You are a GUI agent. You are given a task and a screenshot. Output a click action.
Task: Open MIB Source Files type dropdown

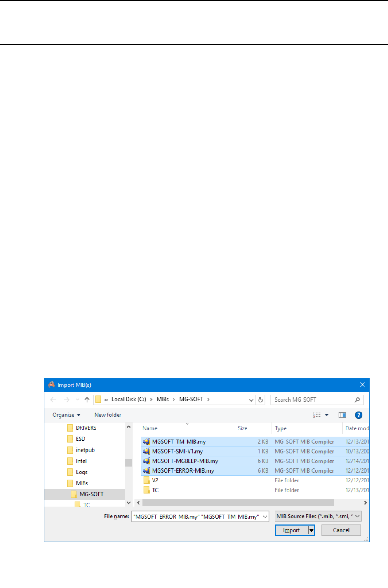[x=318, y=516]
